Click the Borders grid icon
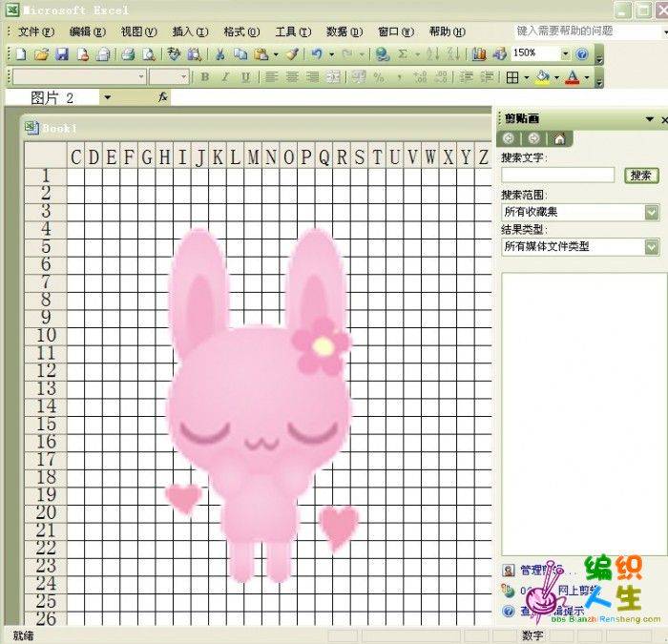 pos(512,77)
